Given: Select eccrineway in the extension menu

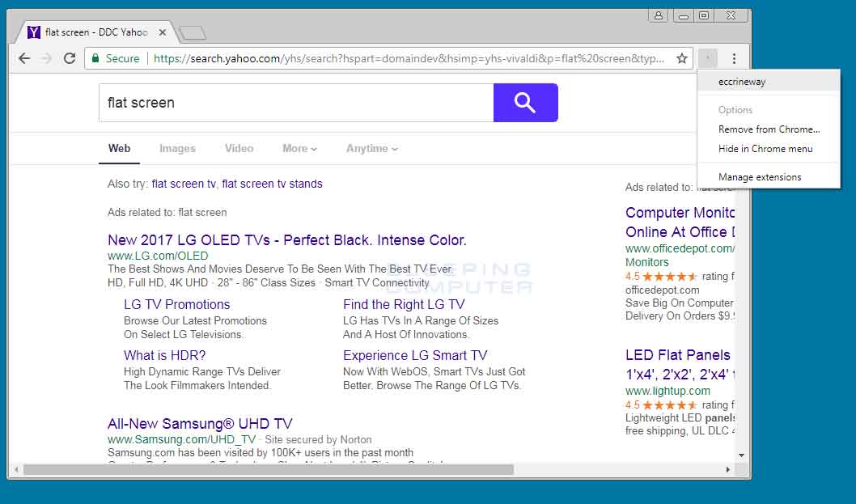Looking at the screenshot, I should [x=769, y=82].
